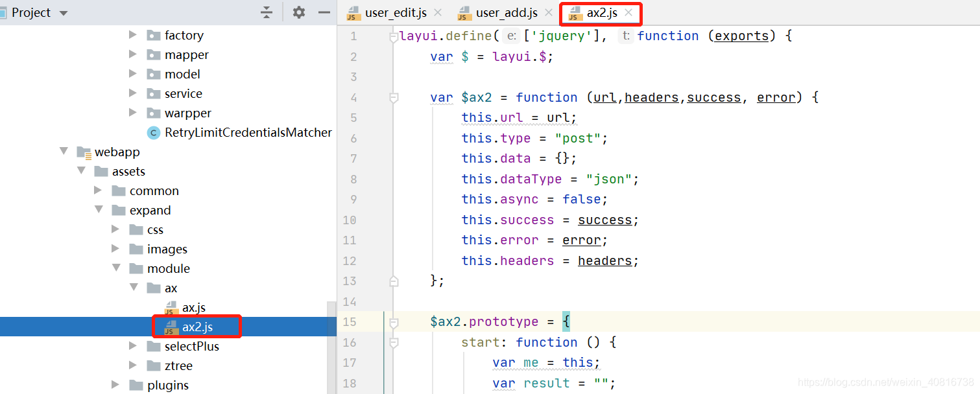
Task: Collapse the assets folder
Action: [81, 171]
